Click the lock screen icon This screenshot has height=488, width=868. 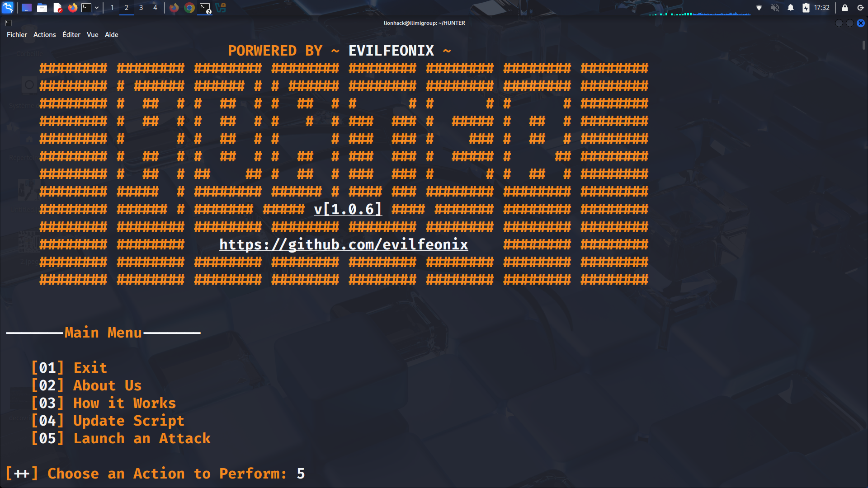pos(844,8)
